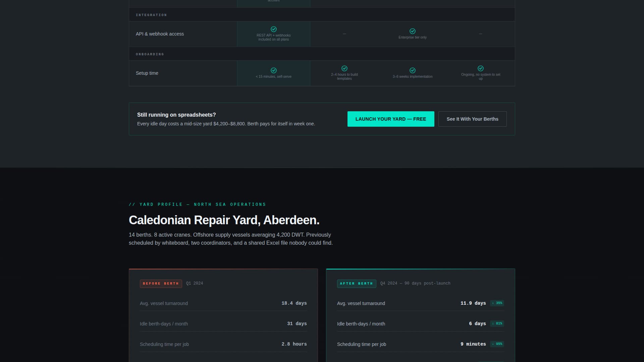
Task: Click 'Avg. vessel turnaround' in Before Berth card
Action: click(x=164, y=303)
